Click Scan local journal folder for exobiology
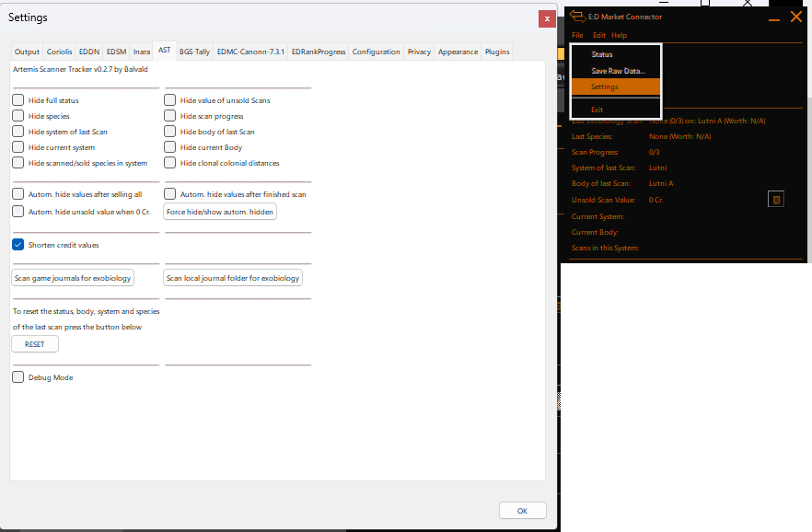Viewport: 812px width, 532px height. (233, 278)
